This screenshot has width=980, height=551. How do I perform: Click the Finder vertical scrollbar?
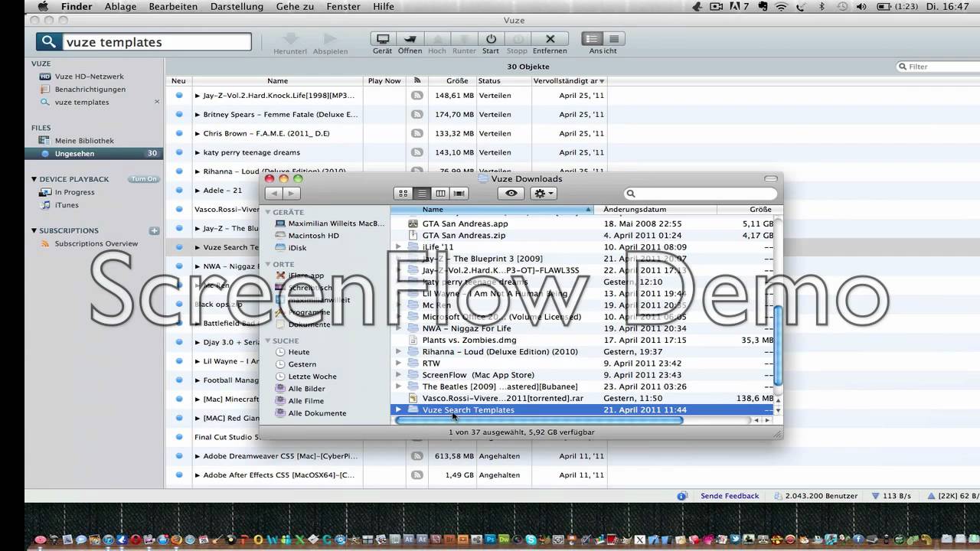(778, 346)
